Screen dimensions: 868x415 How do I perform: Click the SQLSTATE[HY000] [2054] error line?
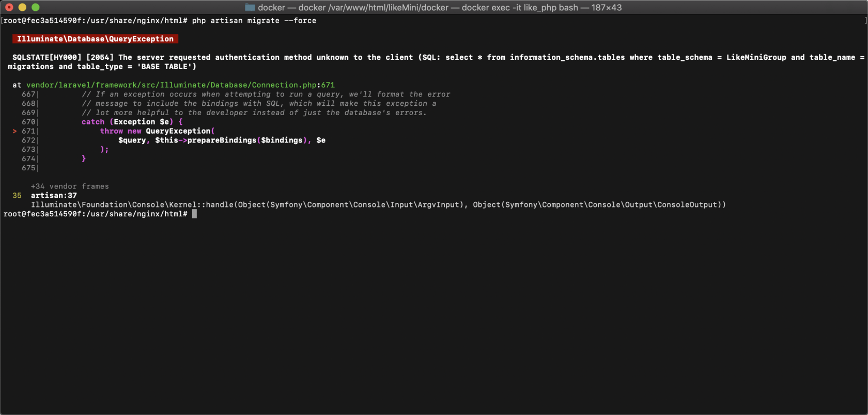(439, 57)
